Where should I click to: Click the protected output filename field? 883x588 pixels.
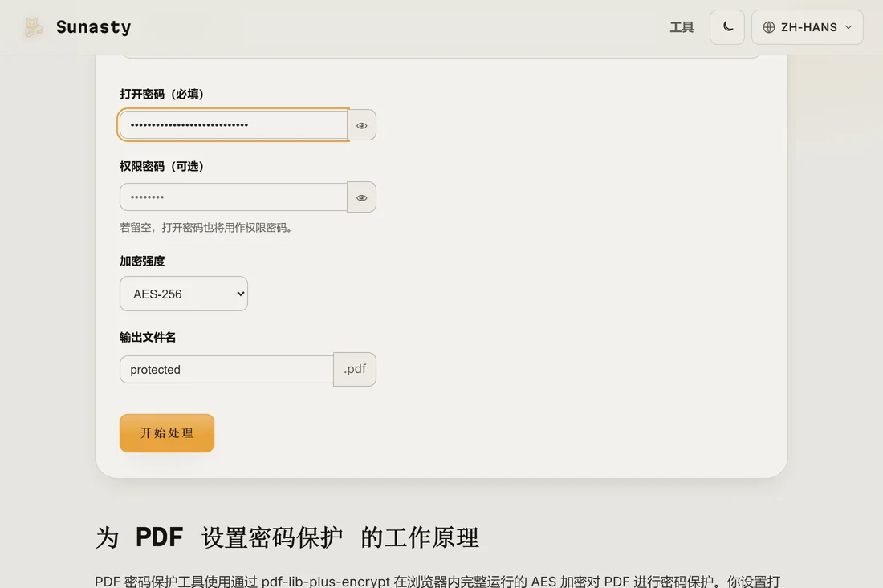227,370
